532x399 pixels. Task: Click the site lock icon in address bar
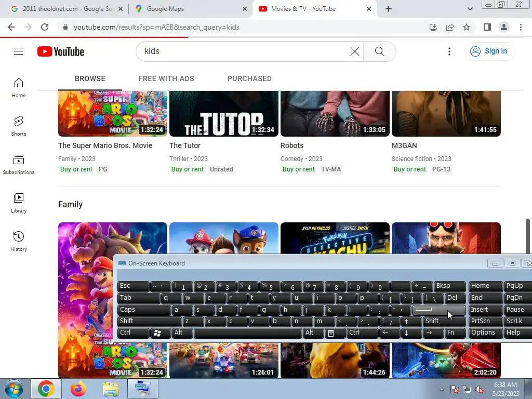tap(65, 27)
